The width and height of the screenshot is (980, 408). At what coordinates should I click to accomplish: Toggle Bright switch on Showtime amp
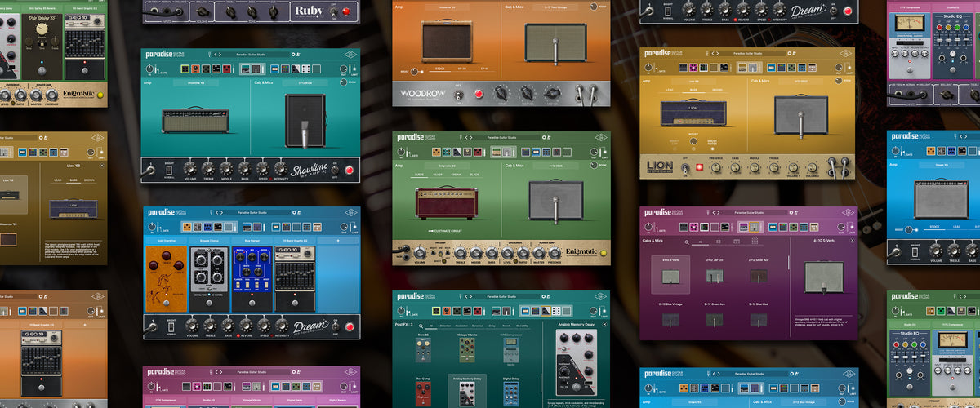pyautogui.click(x=169, y=170)
